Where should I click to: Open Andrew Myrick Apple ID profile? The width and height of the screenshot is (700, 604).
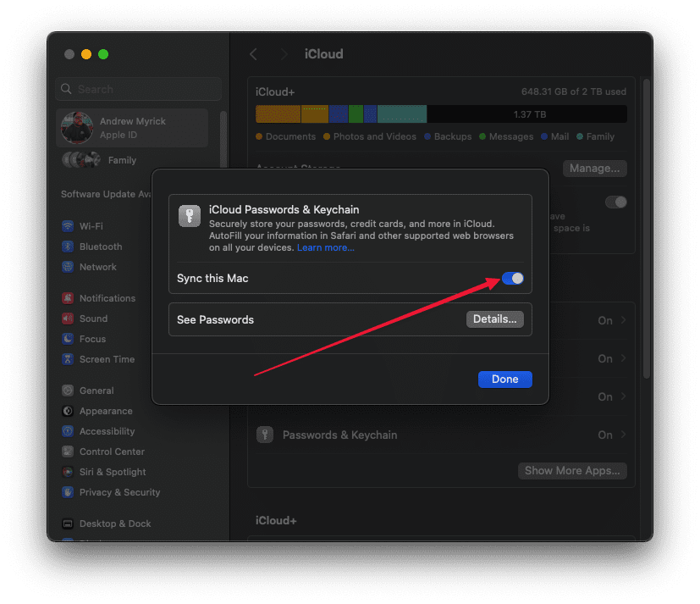click(132, 128)
